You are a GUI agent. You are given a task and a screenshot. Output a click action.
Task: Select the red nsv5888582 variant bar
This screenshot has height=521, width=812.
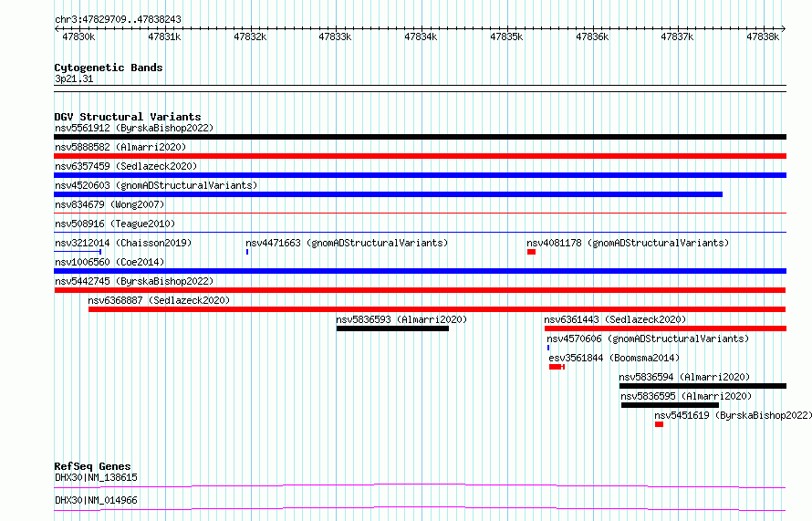(420, 156)
